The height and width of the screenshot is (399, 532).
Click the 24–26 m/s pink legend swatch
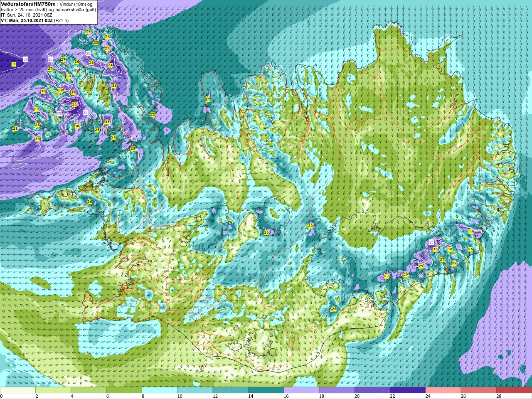pos(443,391)
